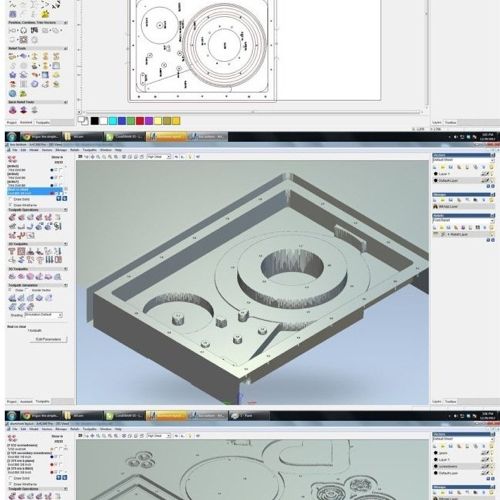Click the red grid icon in 2D Toolpaths
Screen dimensions: 500x500
(21, 251)
